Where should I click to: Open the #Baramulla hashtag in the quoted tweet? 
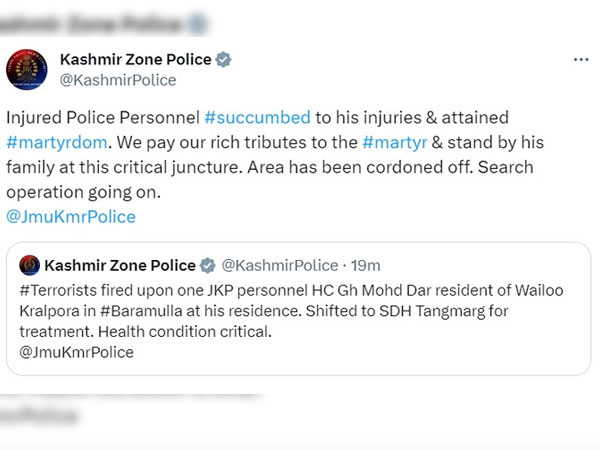click(132, 310)
